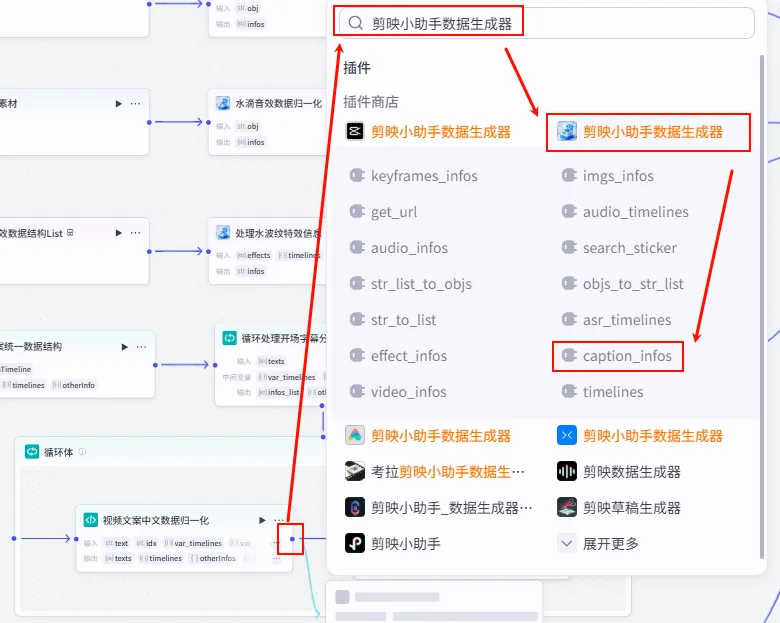
Task: Click the plugin list vertical scrollbar
Action: coord(762,306)
